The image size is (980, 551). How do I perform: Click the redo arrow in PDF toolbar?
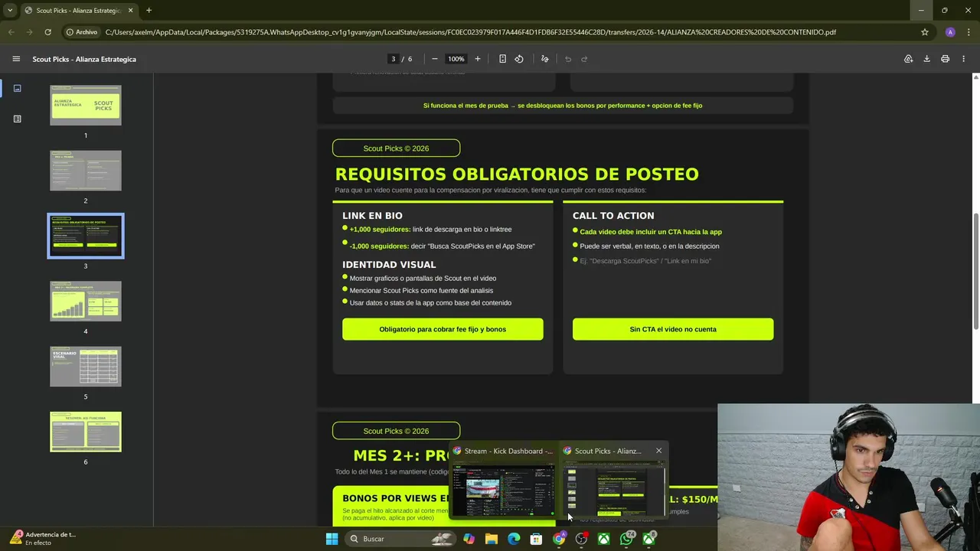584,59
